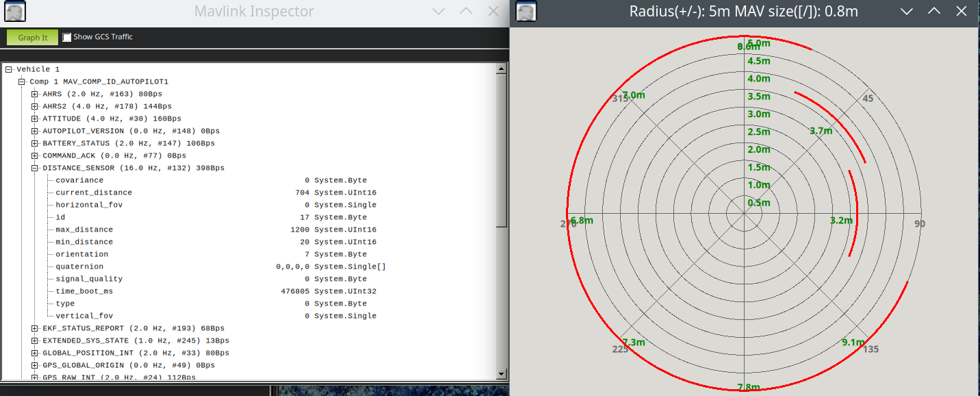Click the Mavlink Inspector window app icon
This screenshot has width=980, height=396.
[x=16, y=12]
